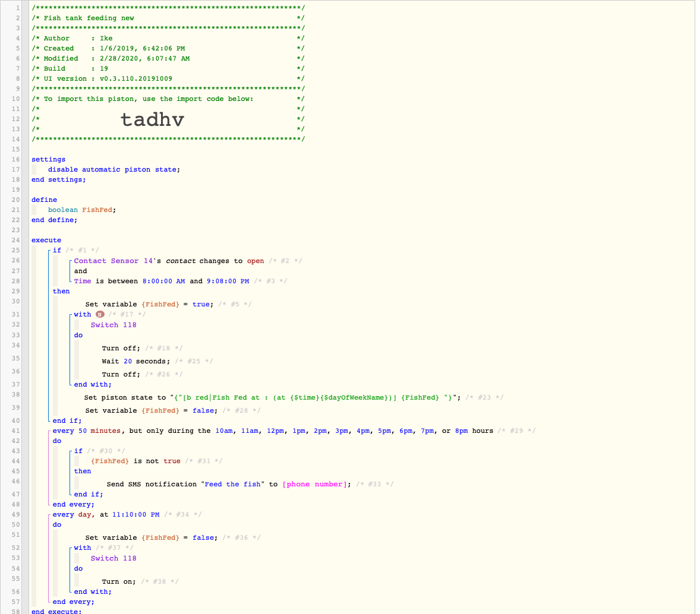This screenshot has width=700, height=614.
Task: Click 'Switch 118' device on line 32
Action: 113,325
